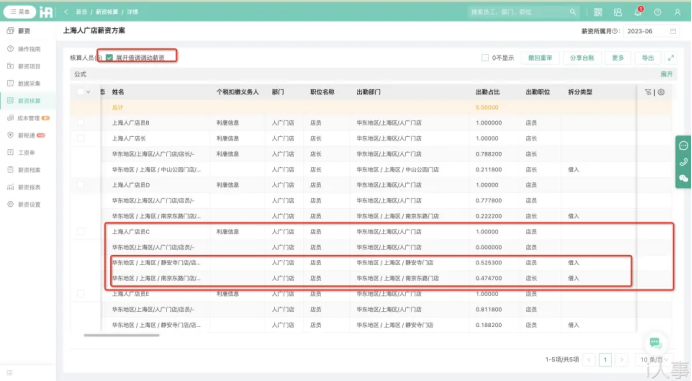
Task: Open the table column filter icon
Action: click(x=648, y=92)
